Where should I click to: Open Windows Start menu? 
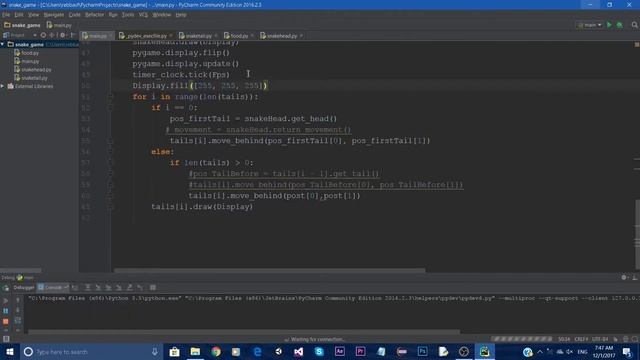tap(9, 351)
